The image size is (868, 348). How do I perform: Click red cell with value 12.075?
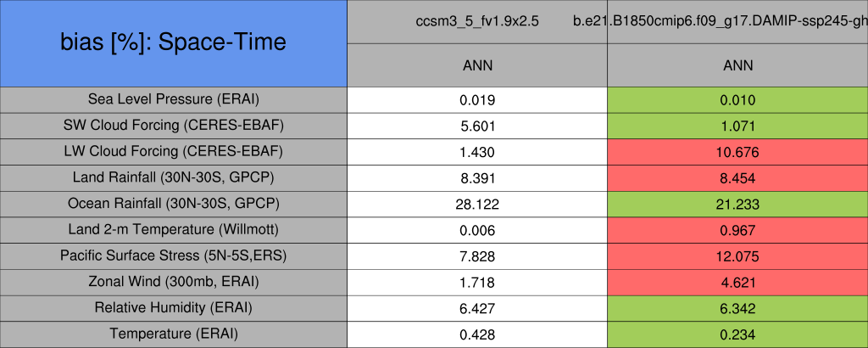(x=737, y=256)
